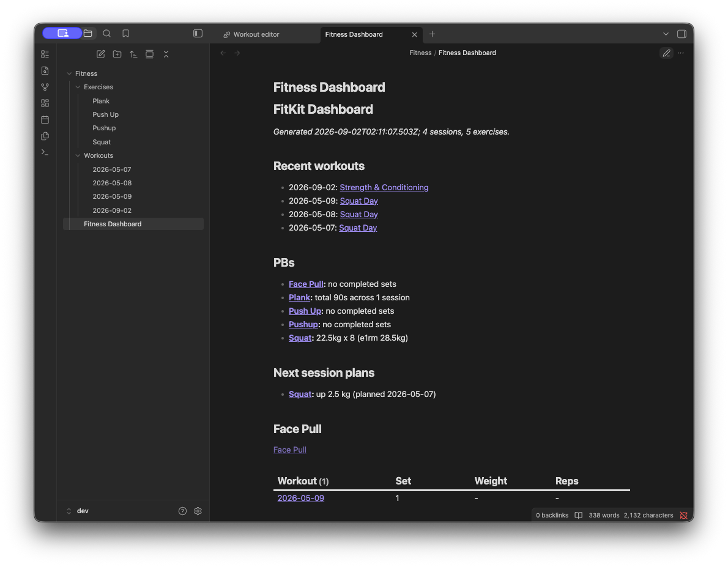Open the 2026-05-09 link in the table
This screenshot has height=567, width=728.
(301, 498)
